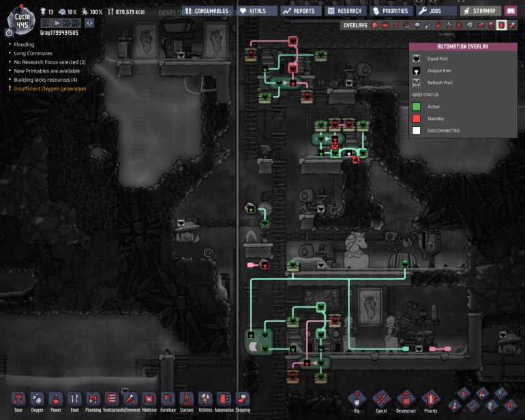Screen dimensions: 525x420
Task: Turn off the highlighted Automation overlay
Action: [x=501, y=25]
